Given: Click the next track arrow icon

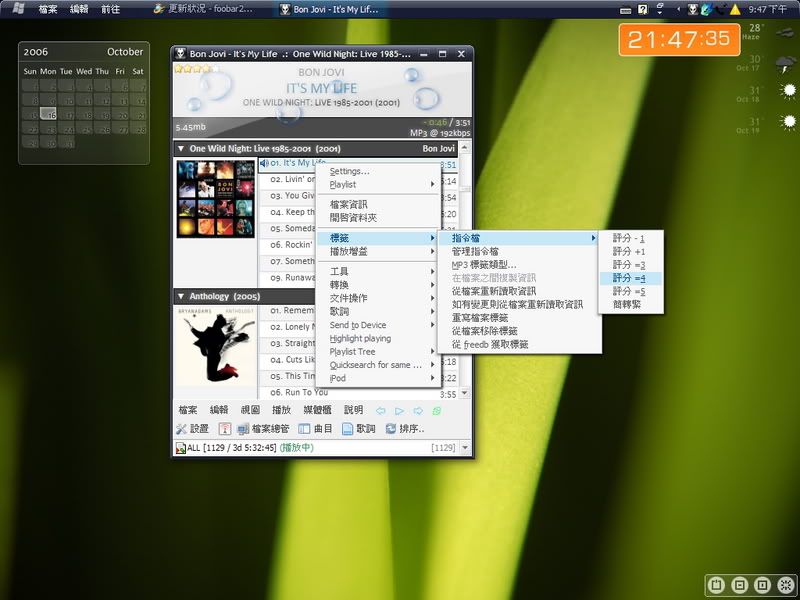Looking at the screenshot, I should (x=418, y=411).
